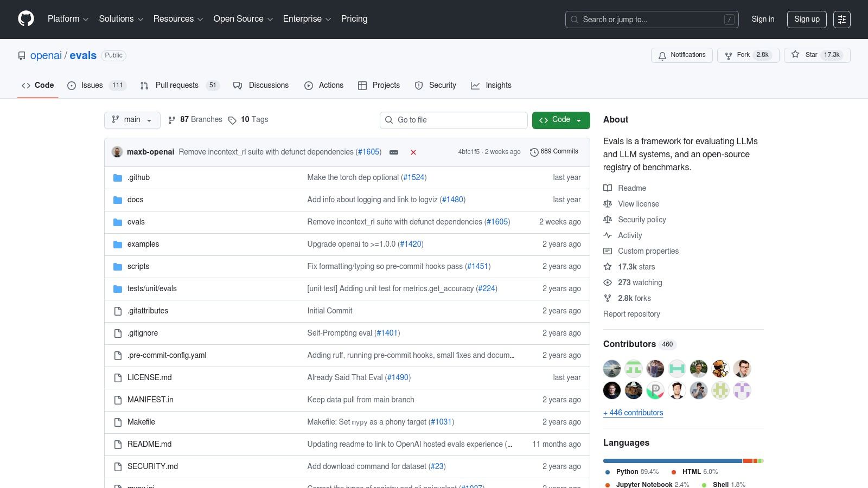Click the scripts folder icon

[x=118, y=267]
